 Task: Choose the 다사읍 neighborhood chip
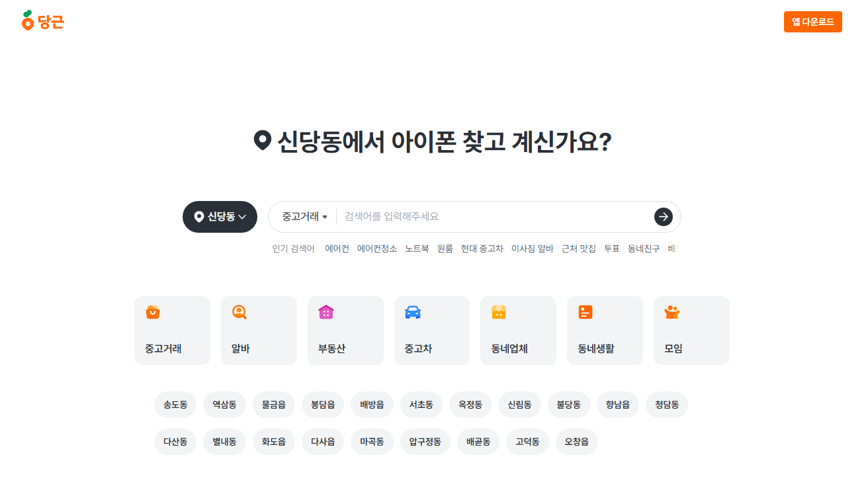click(x=323, y=442)
